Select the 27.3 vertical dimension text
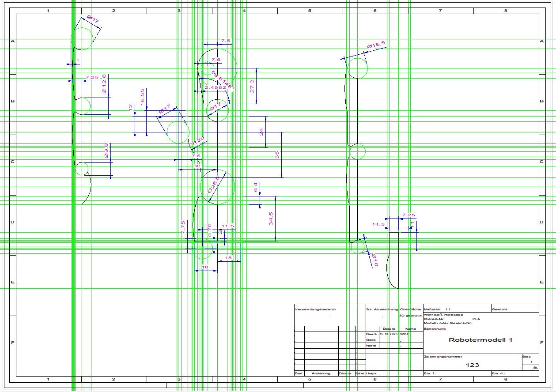The height and width of the screenshot is (392, 556). [252, 86]
